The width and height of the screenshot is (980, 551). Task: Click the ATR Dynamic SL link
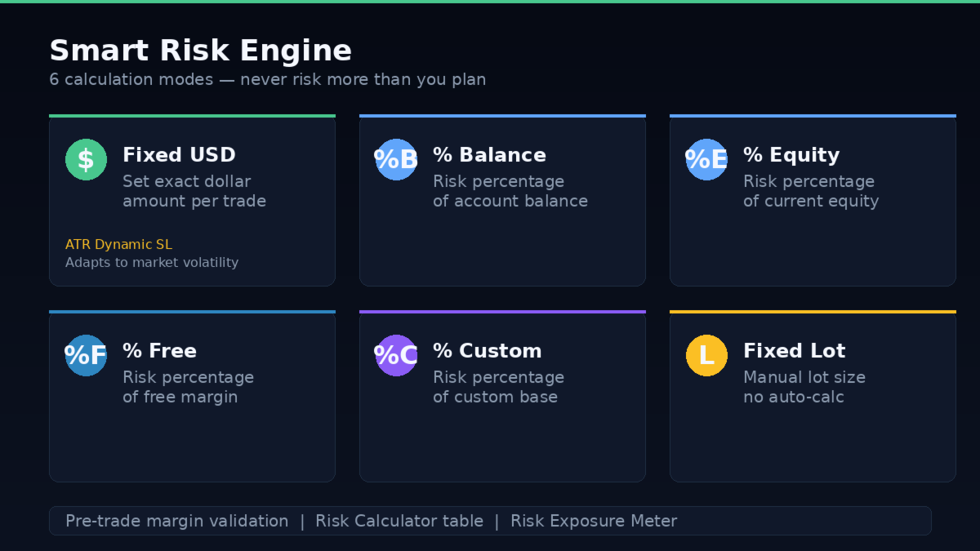coord(118,245)
